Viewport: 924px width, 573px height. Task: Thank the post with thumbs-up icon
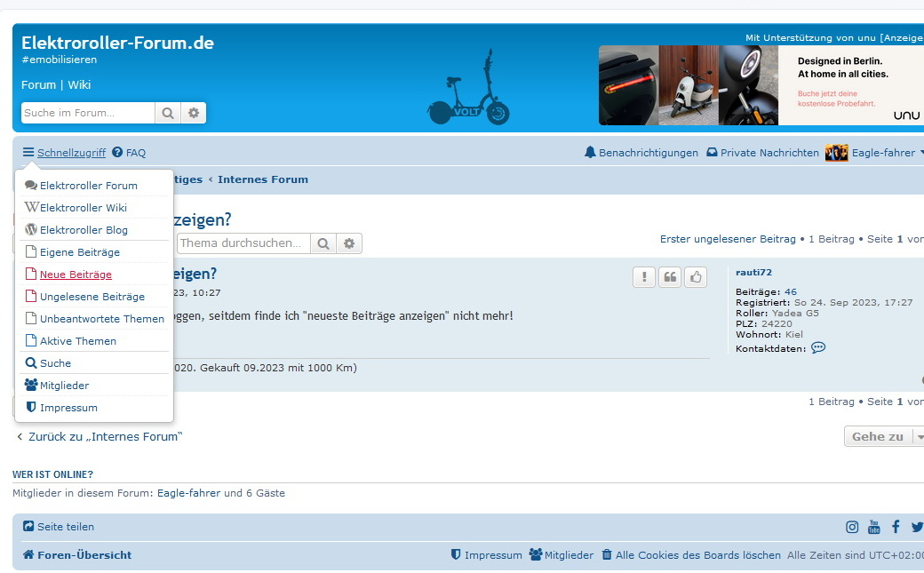696,277
